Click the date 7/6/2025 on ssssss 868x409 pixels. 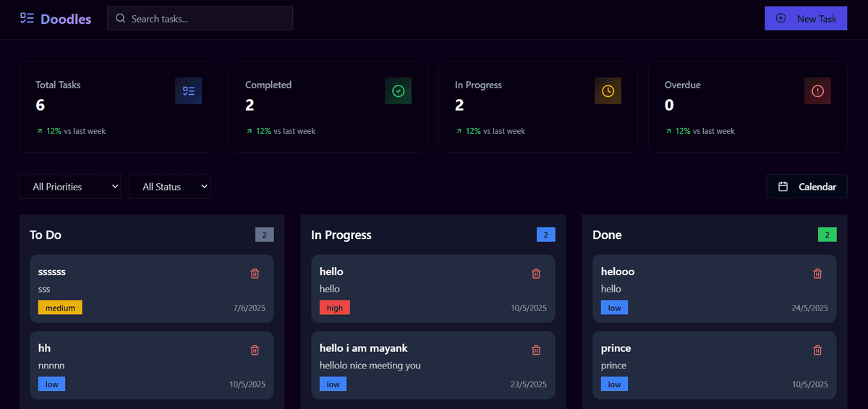coord(250,308)
